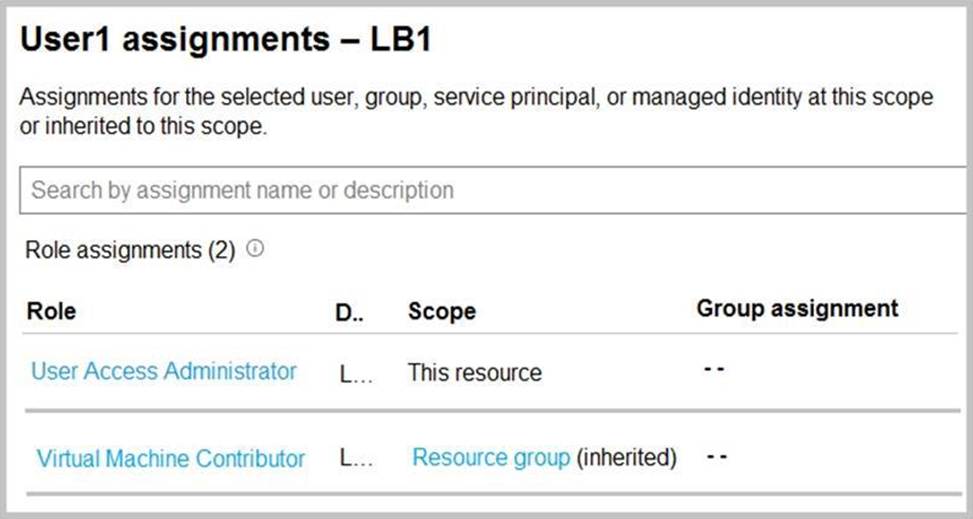Open the User Access Administrator role link
Screen dimensions: 973x519
(164, 371)
